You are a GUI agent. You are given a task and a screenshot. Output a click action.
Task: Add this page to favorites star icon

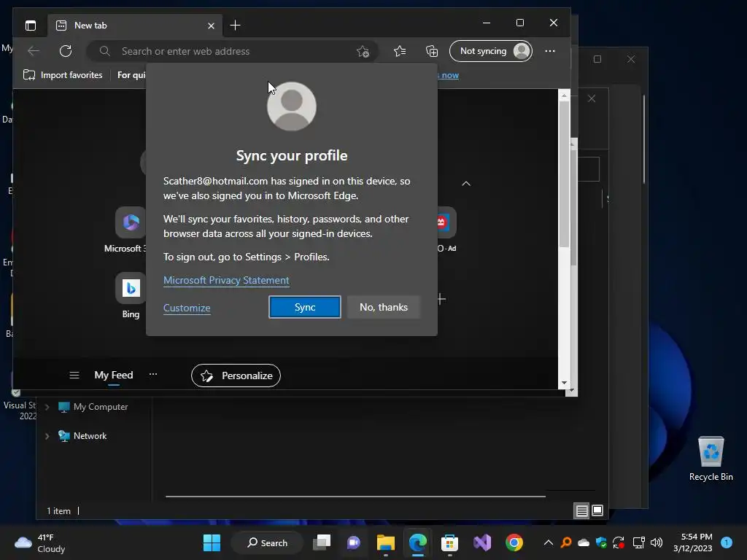(363, 52)
